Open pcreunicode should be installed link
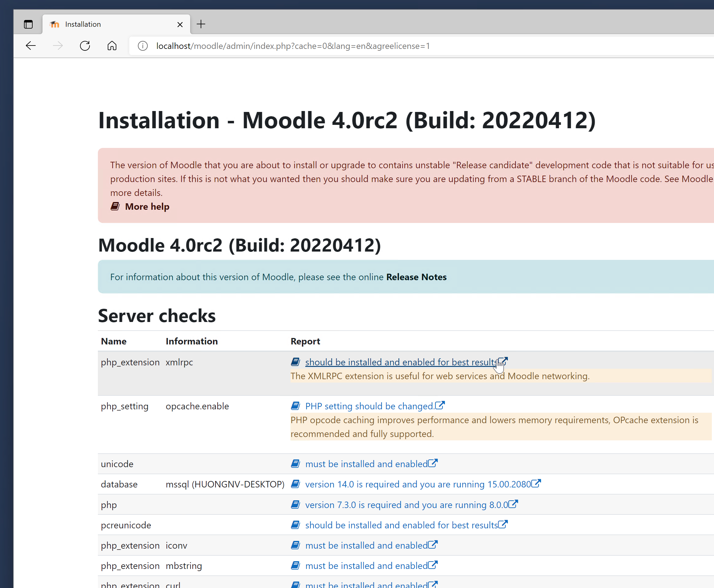Screen dimensions: 714x588 coord(401,525)
